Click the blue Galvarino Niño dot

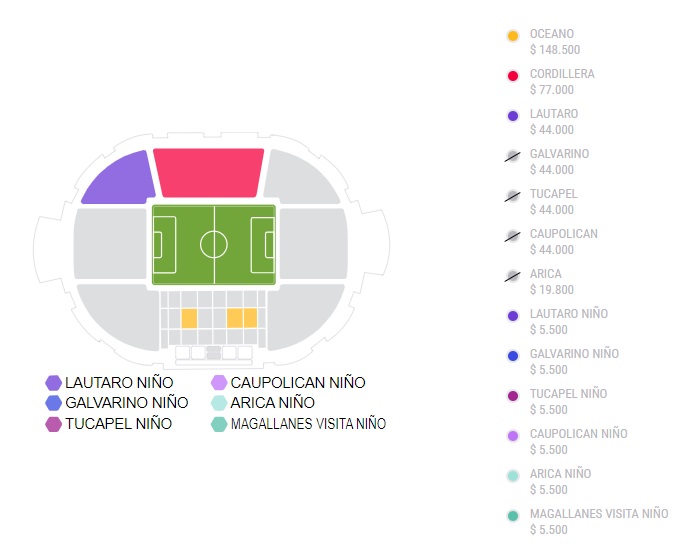pos(513,356)
